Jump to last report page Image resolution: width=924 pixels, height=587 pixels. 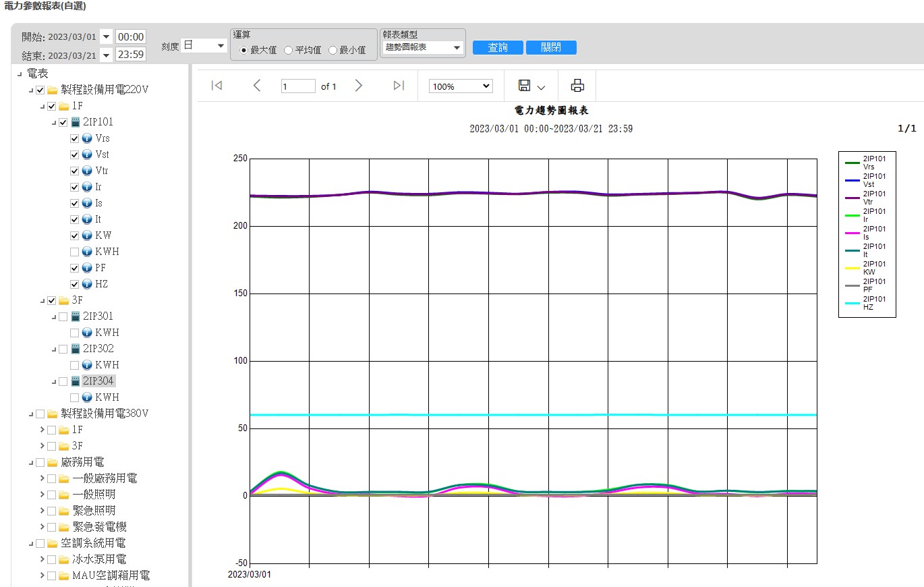pyautogui.click(x=399, y=85)
